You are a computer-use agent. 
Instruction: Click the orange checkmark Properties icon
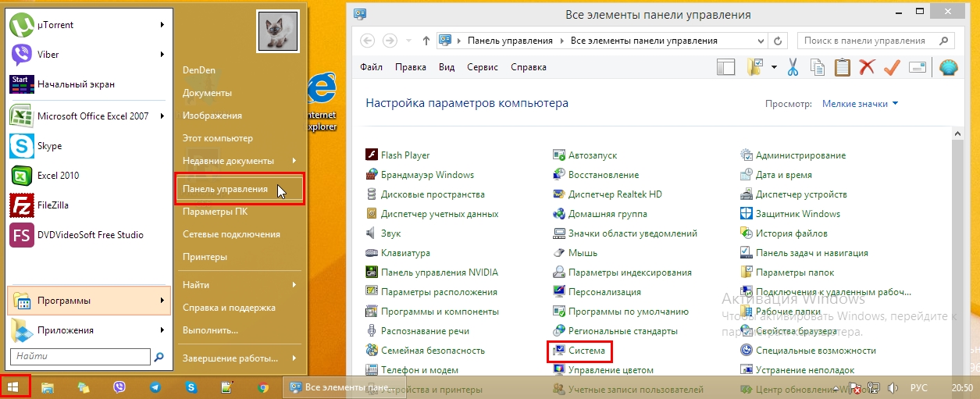coord(892,68)
